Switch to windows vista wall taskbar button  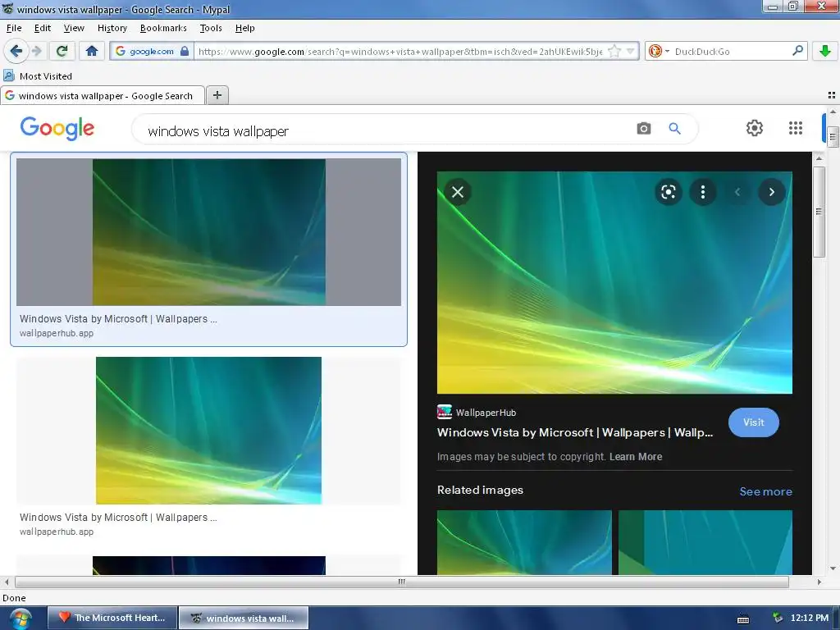point(243,618)
